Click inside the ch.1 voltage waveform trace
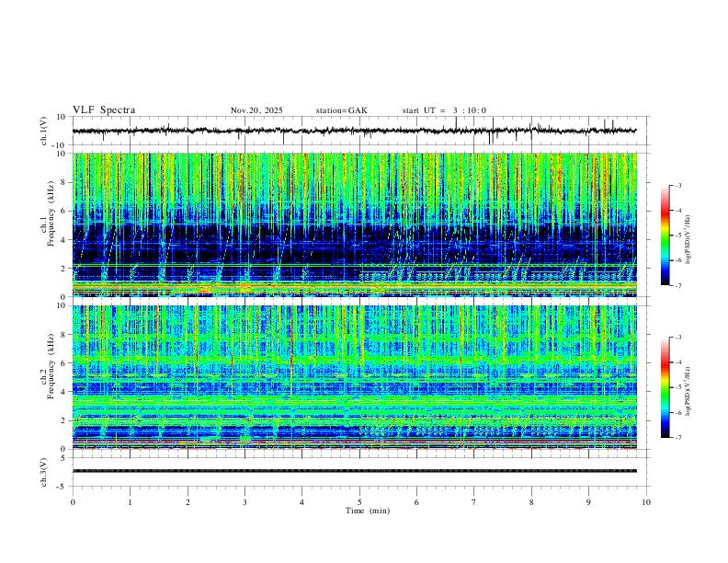The image size is (728, 563). click(354, 131)
